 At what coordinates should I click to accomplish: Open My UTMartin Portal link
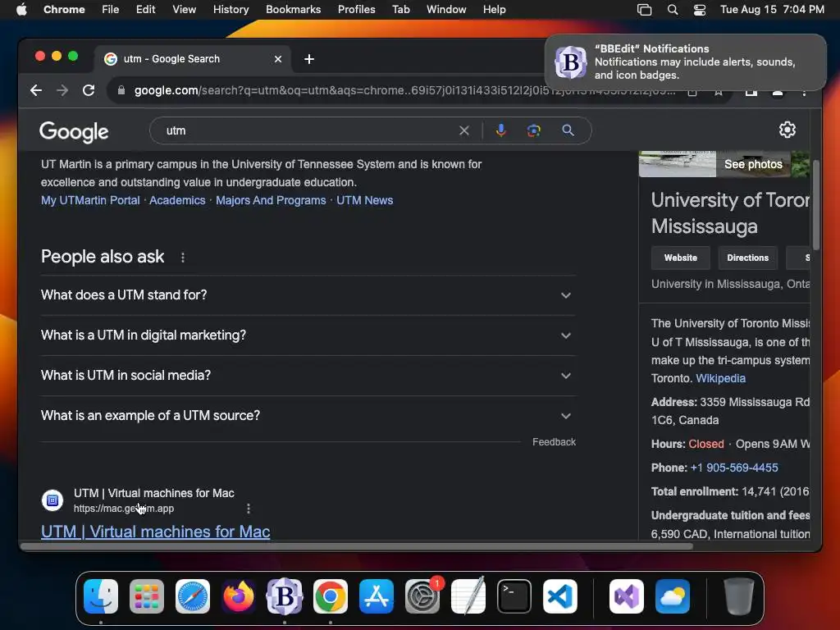pos(90,200)
